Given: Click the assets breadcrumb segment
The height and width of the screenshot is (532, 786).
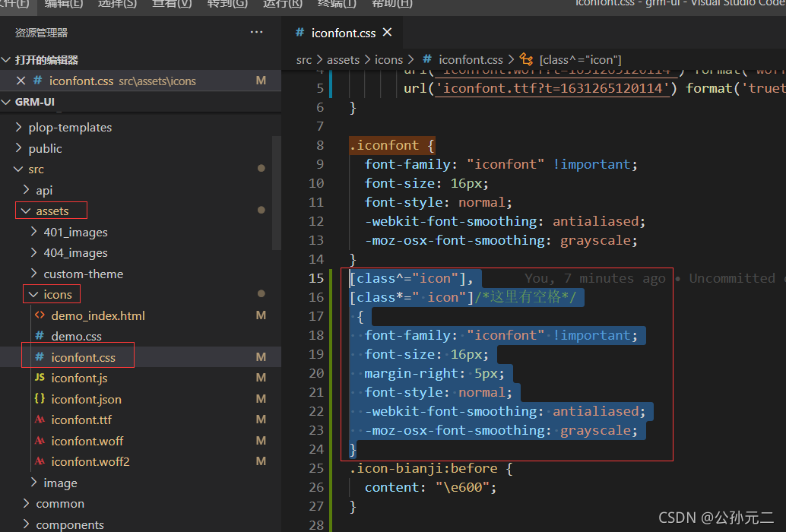Looking at the screenshot, I should point(343,60).
